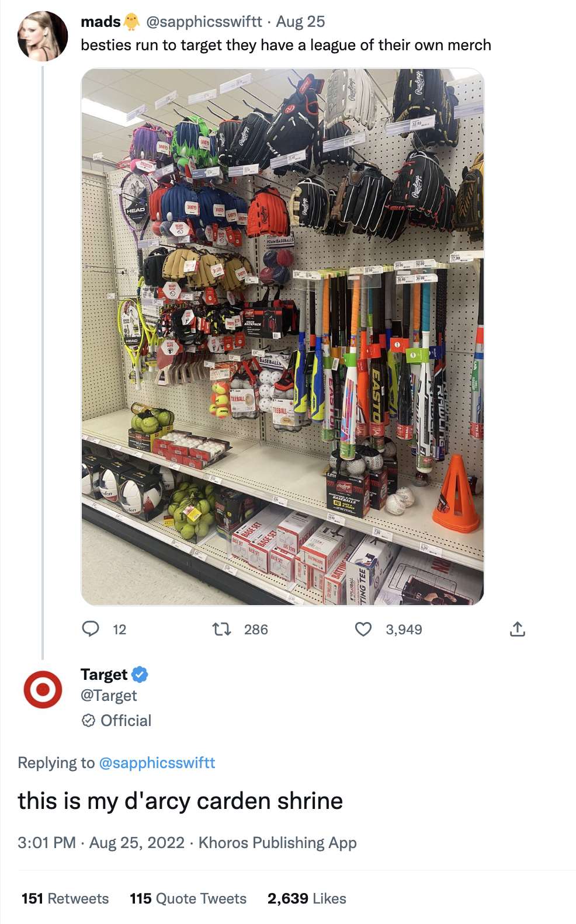This screenshot has height=924, width=576.
Task: Click the mads display name
Action: [100, 22]
